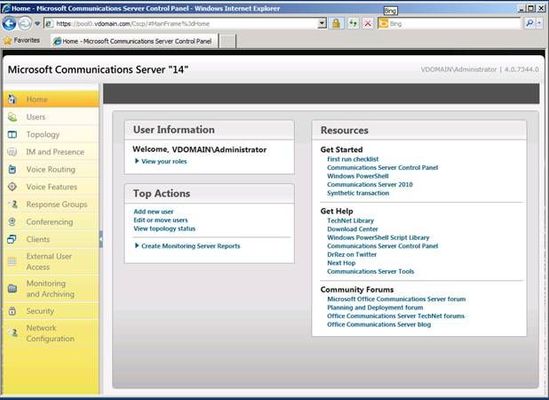Open the recent pages dropdown arrow

point(37,24)
